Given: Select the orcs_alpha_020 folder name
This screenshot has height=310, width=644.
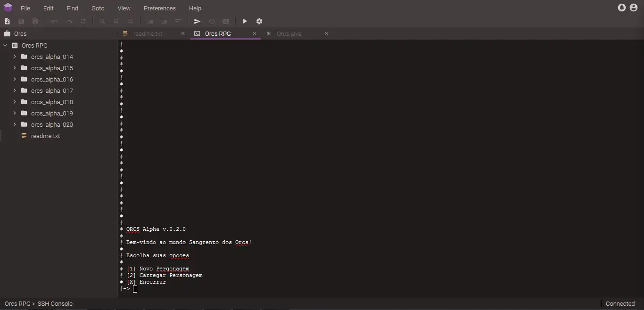Looking at the screenshot, I should coord(52,125).
